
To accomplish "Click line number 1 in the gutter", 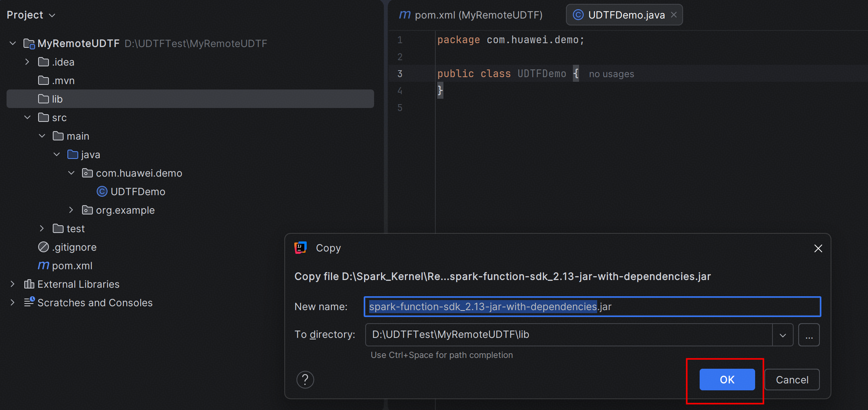I will 400,40.
